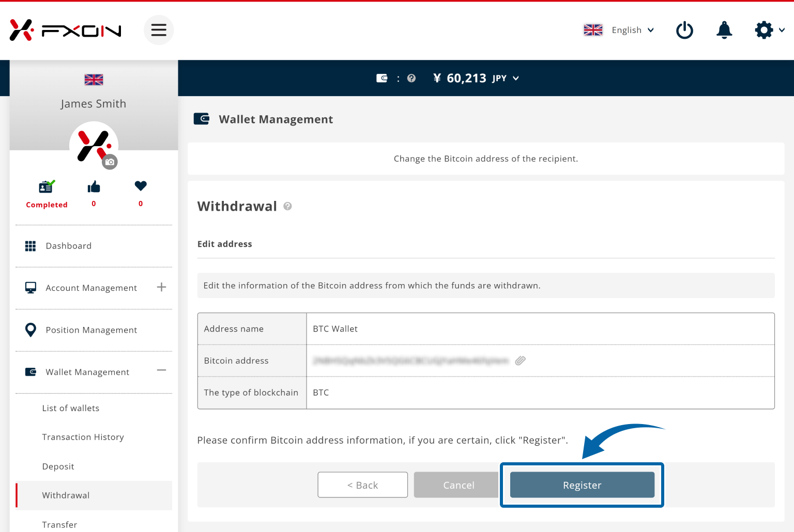Click the thumbs-up likes icon
This screenshot has width=794, height=532.
[x=94, y=186]
